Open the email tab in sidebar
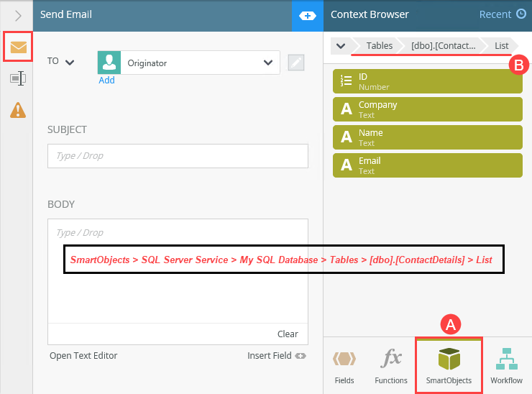This screenshot has height=394, width=532. pyautogui.click(x=18, y=47)
